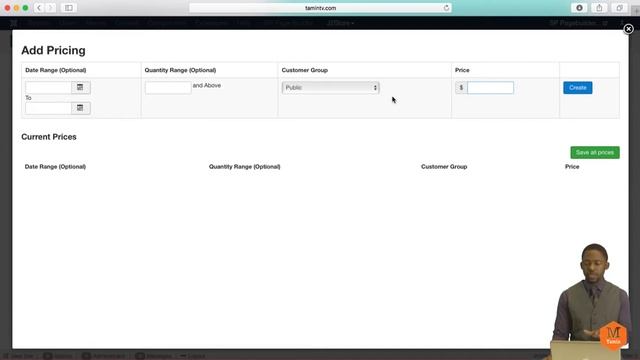Open the end date calendar picker
Viewport: 640px width, 360px height.
click(80, 108)
